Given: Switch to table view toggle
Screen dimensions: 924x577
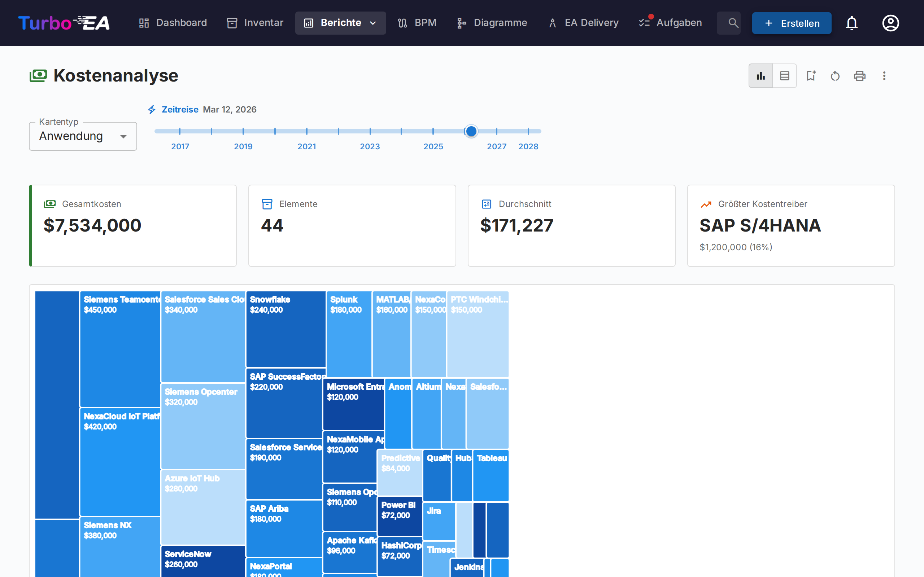Looking at the screenshot, I should [784, 76].
